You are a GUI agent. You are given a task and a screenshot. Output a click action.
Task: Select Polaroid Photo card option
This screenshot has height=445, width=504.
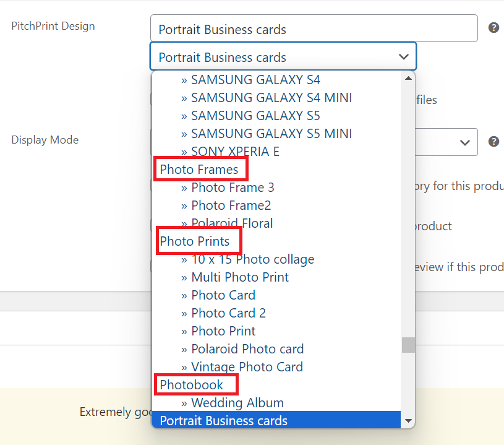[276, 349]
